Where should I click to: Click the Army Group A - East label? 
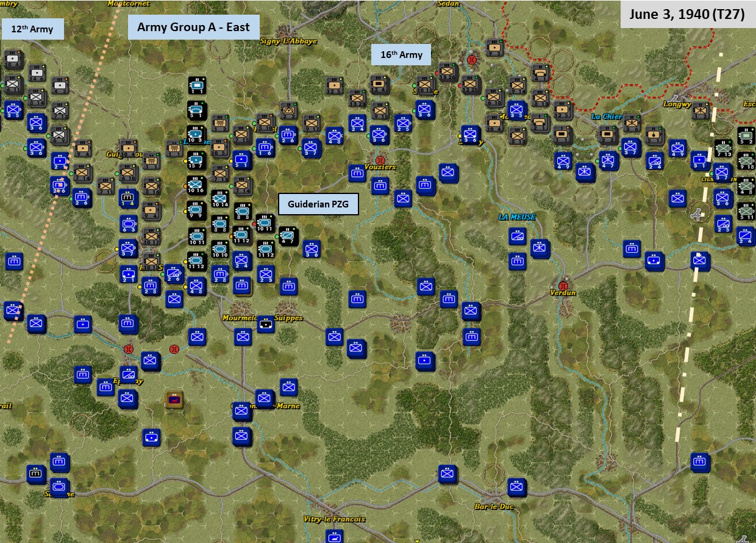point(192,27)
